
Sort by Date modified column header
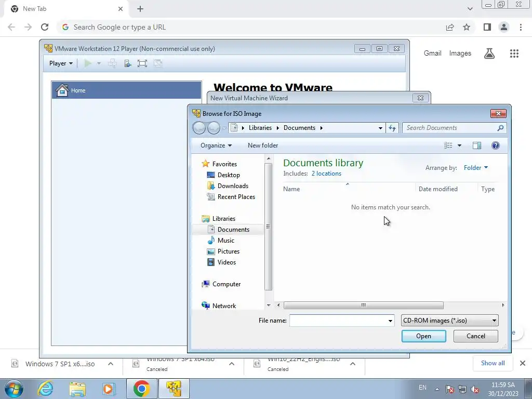click(x=446, y=189)
